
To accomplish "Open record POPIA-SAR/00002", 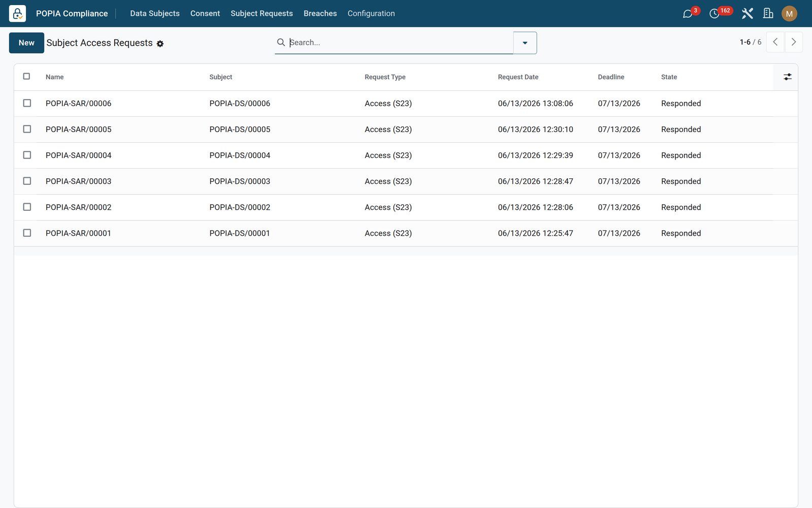I will (79, 207).
